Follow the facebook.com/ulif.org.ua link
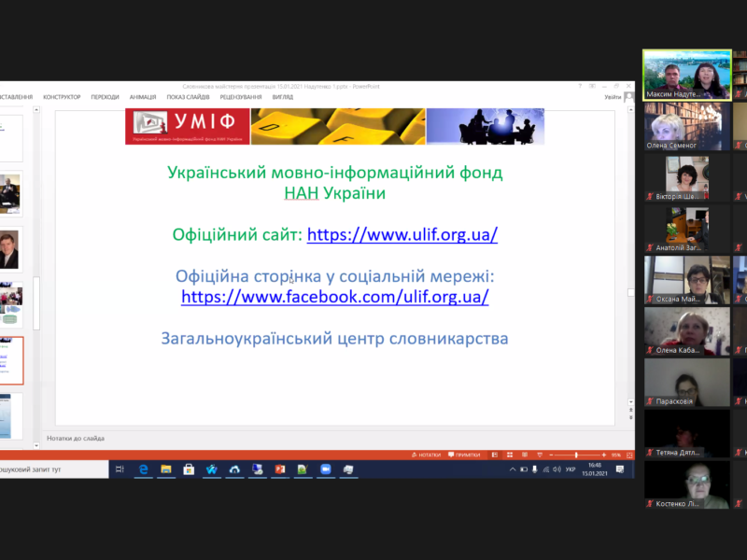 334,297
